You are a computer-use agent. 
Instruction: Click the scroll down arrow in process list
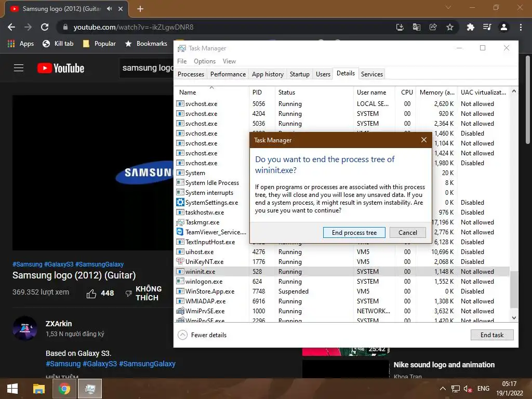tap(514, 318)
